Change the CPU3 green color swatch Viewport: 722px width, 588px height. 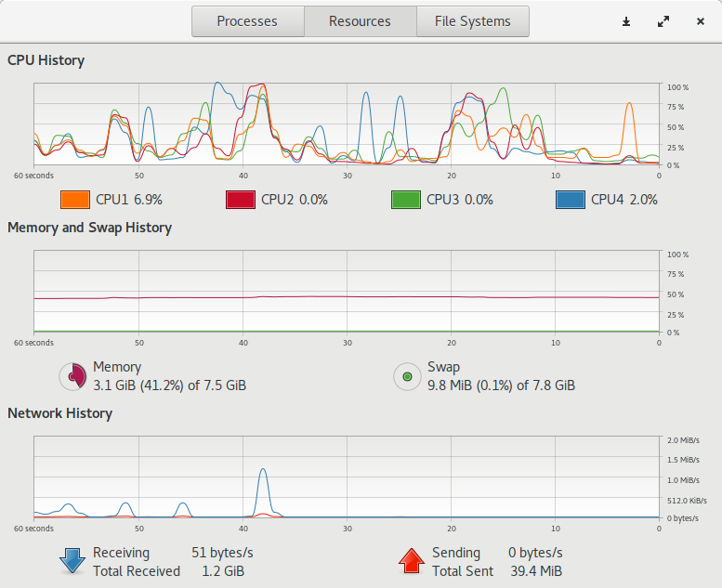coord(406,200)
